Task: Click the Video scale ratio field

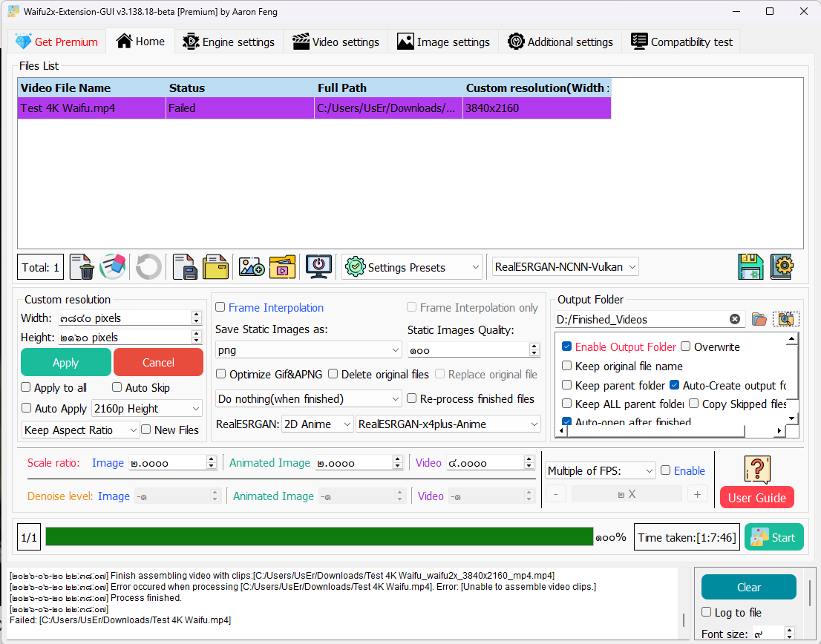Action: (x=485, y=462)
